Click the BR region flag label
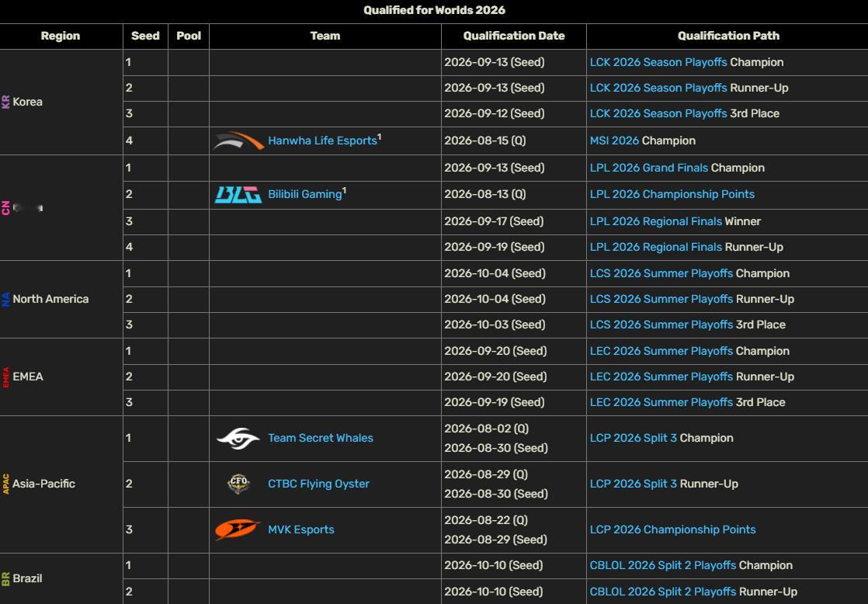The width and height of the screenshot is (868, 604). (x=5, y=578)
